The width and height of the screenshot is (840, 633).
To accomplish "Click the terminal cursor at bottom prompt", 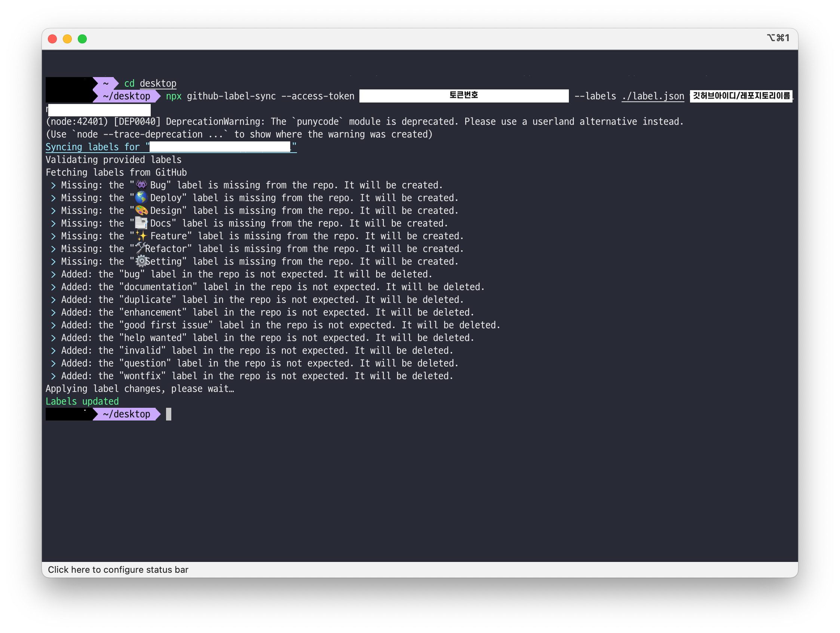I will pos(169,414).
